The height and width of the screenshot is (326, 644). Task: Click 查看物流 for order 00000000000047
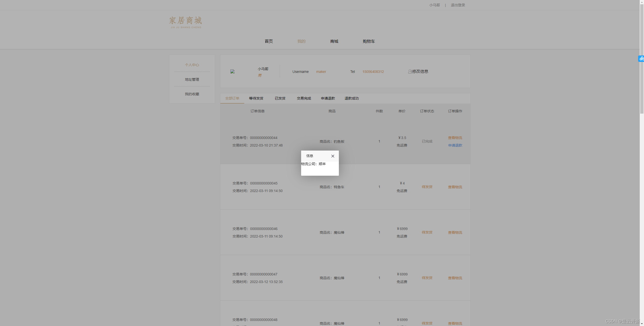pyautogui.click(x=455, y=278)
